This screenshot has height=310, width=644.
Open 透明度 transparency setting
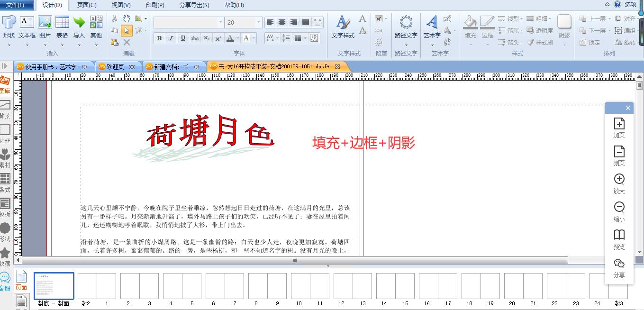point(539,30)
